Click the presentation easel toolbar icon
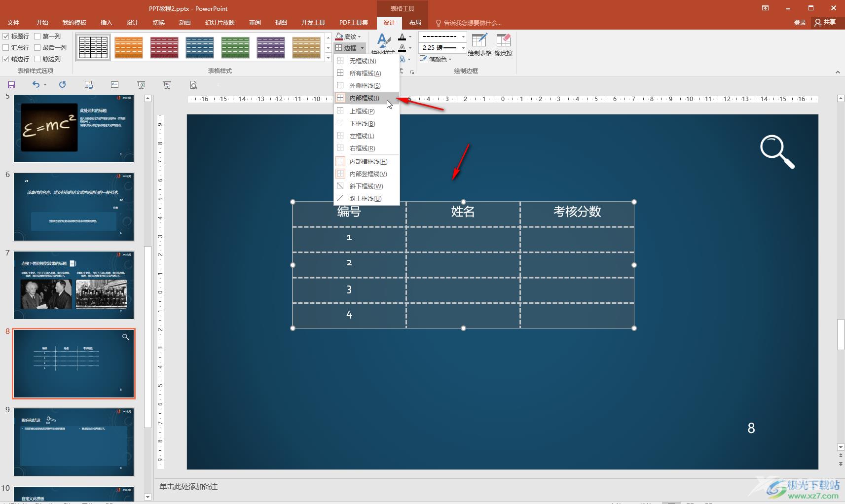Image resolution: width=845 pixels, height=504 pixels. click(x=167, y=85)
